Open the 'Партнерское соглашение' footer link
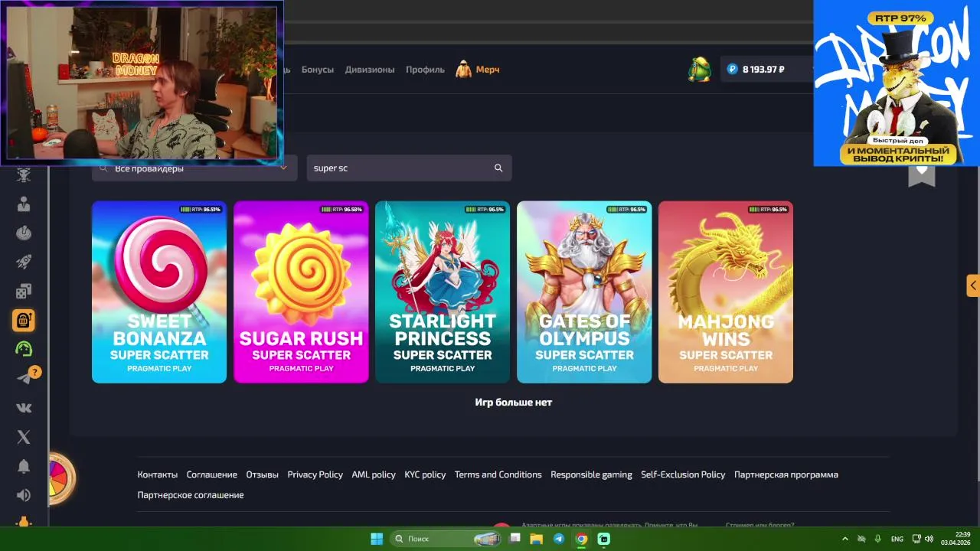This screenshot has height=551, width=980. (191, 495)
